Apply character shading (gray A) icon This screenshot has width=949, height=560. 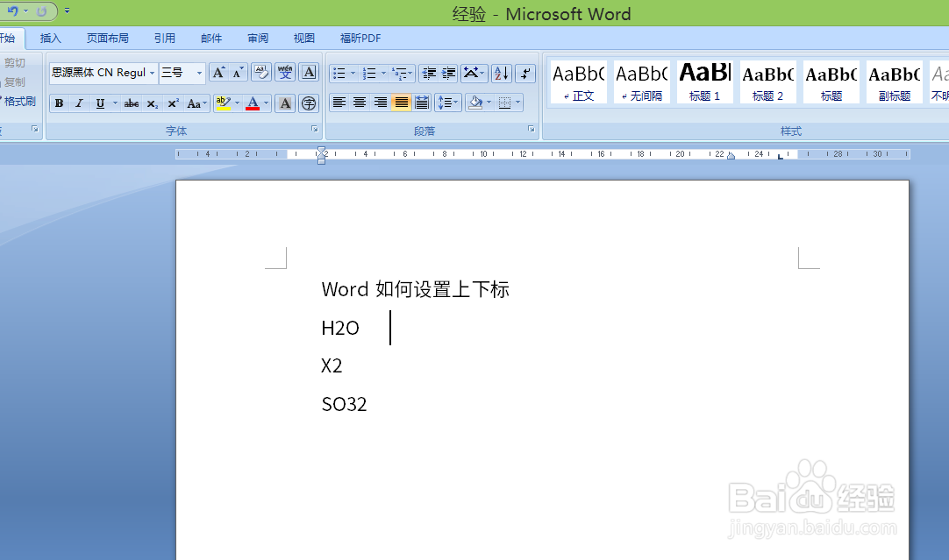[285, 103]
